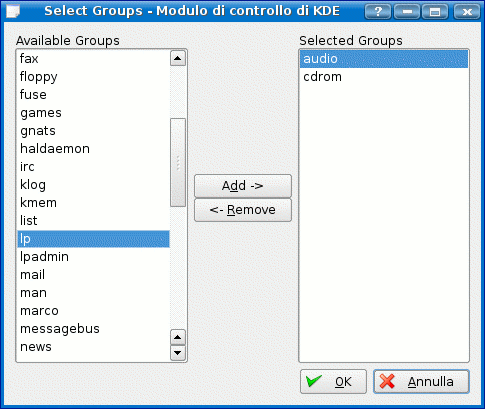
Task: Select the lpadmin group
Action: click(x=93, y=257)
